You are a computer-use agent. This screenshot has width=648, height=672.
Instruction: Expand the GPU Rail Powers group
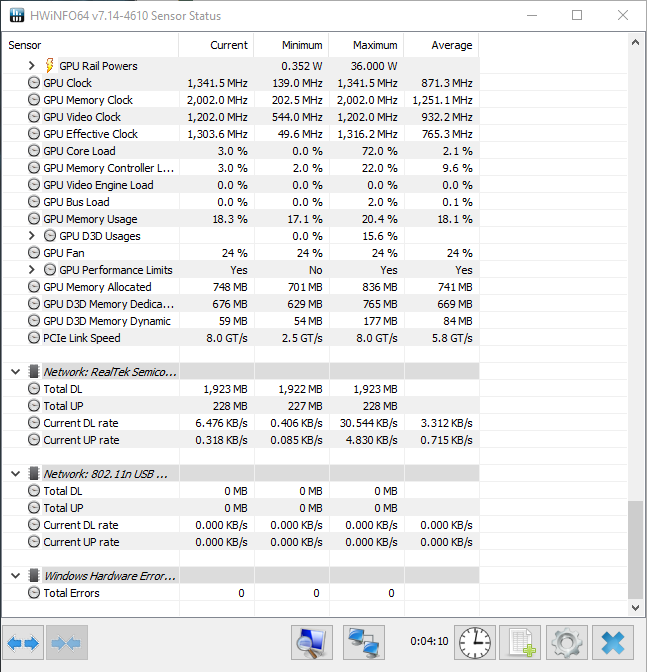click(x=31, y=66)
